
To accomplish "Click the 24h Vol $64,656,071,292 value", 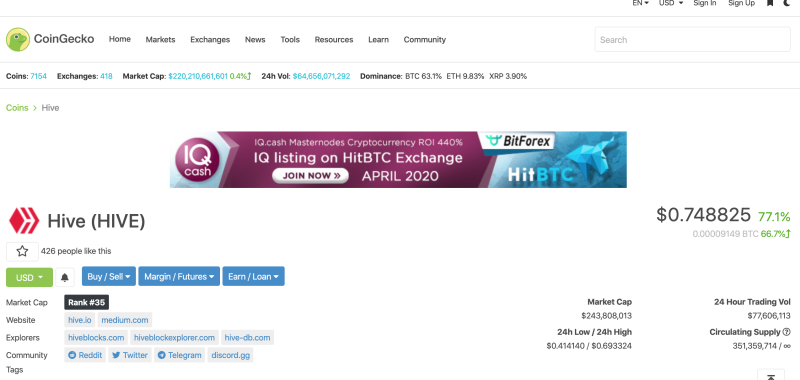I will tap(321, 76).
